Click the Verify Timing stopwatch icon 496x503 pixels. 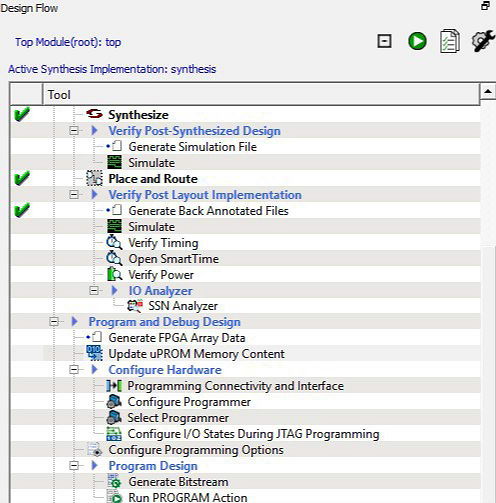114,242
